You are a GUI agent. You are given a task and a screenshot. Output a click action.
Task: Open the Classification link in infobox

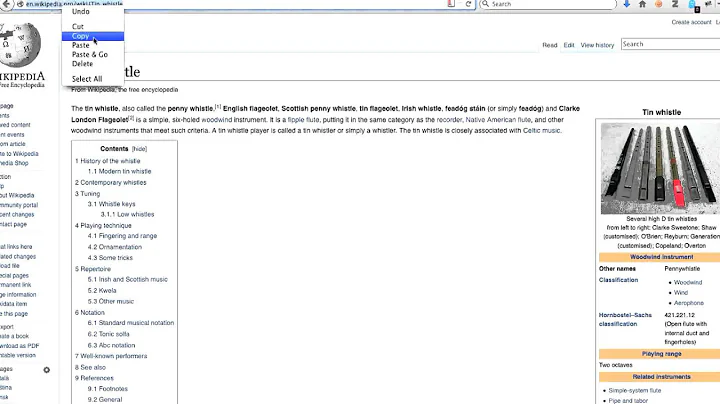coord(618,280)
